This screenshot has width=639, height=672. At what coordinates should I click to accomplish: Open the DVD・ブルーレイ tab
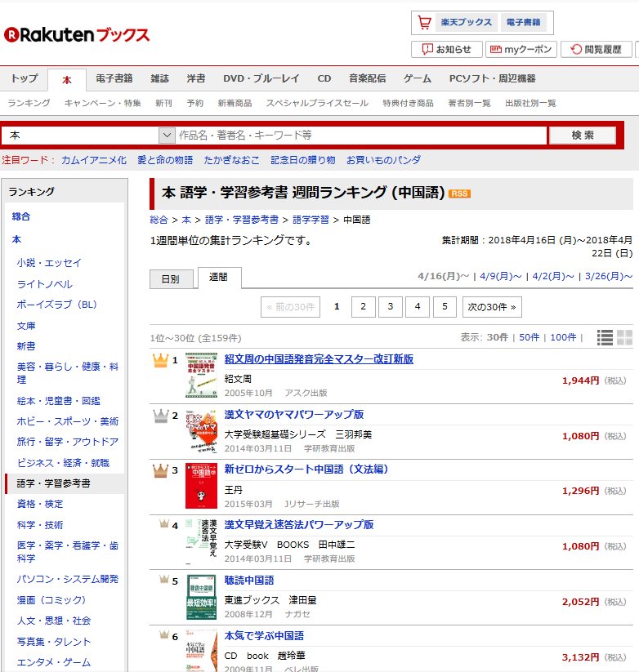click(261, 78)
